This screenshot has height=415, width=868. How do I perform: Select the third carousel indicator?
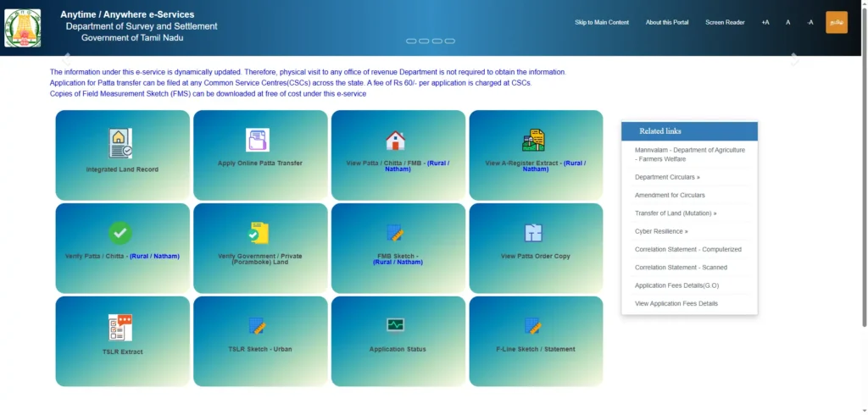[x=437, y=41]
